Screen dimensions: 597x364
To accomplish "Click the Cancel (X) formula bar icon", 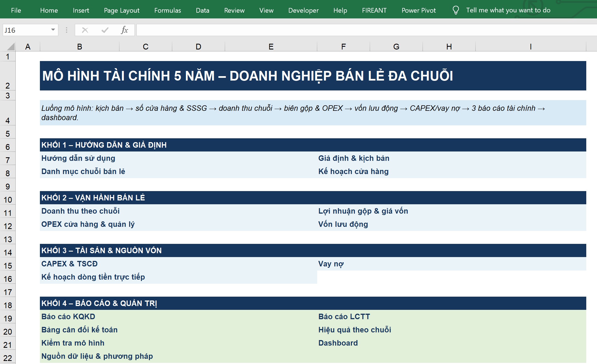I will (x=85, y=30).
